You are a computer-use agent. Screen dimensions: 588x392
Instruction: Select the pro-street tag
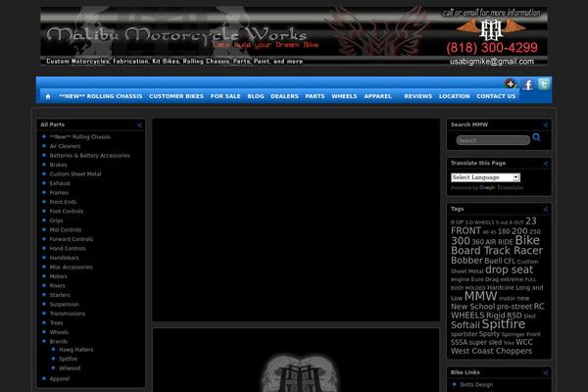tap(514, 307)
